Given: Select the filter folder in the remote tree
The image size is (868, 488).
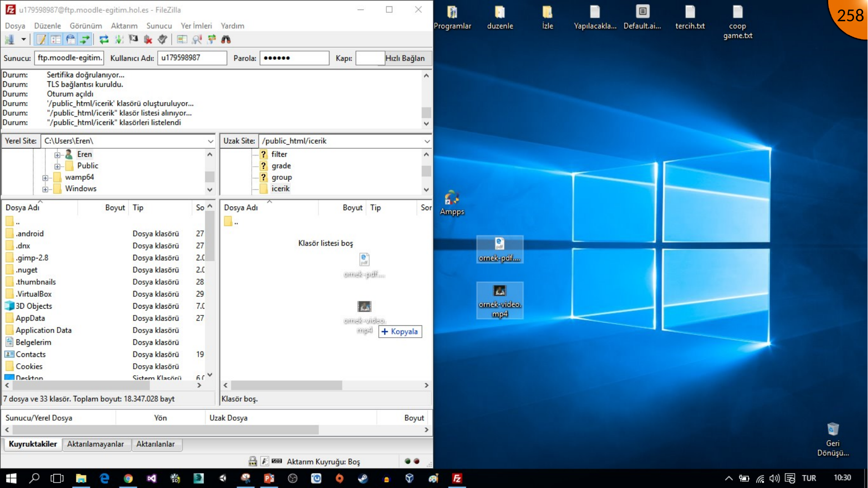Looking at the screenshot, I should [x=279, y=154].
